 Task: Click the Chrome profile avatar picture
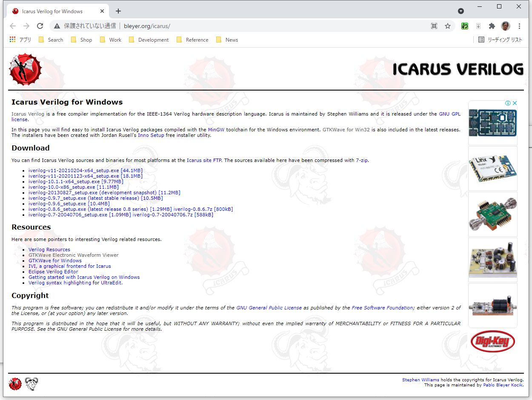pos(505,26)
